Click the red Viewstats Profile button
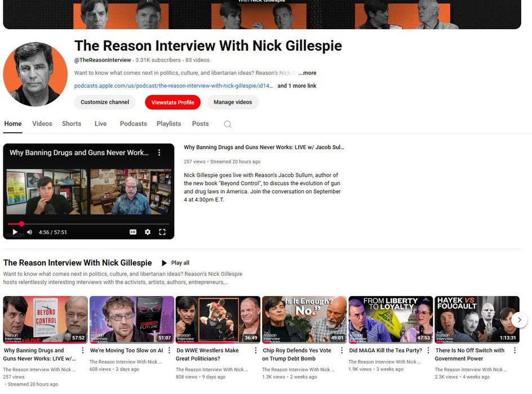Screen dimensions: 532x394 pyautogui.click(x=172, y=102)
